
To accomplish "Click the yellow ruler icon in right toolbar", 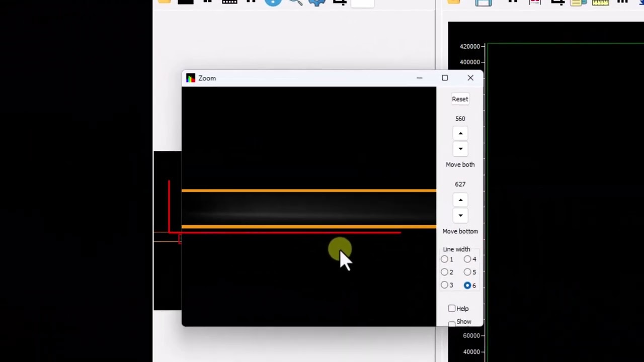I will tap(600, 3).
